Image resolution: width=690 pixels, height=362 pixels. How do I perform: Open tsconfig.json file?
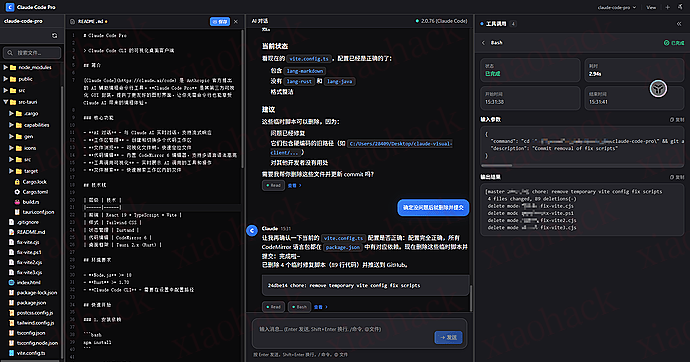coord(31,333)
